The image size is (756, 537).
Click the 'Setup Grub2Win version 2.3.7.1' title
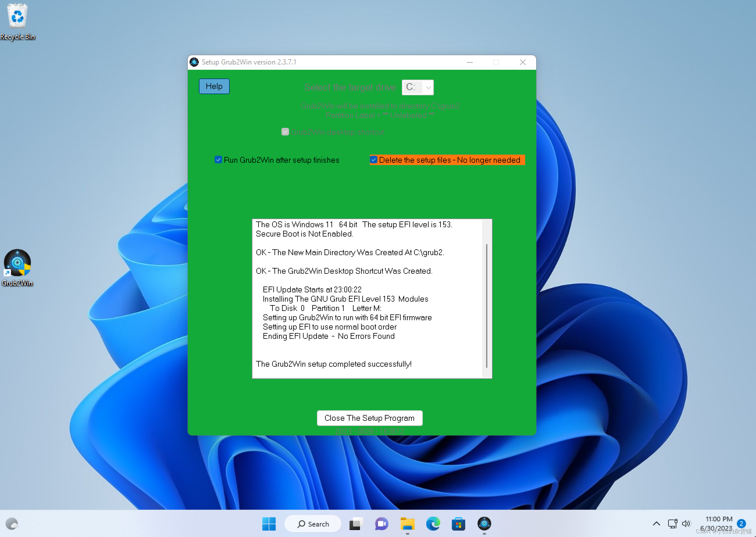tap(249, 62)
